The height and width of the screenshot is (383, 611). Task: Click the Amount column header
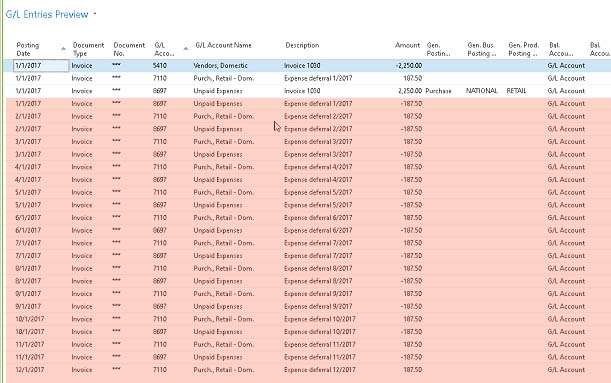click(407, 45)
